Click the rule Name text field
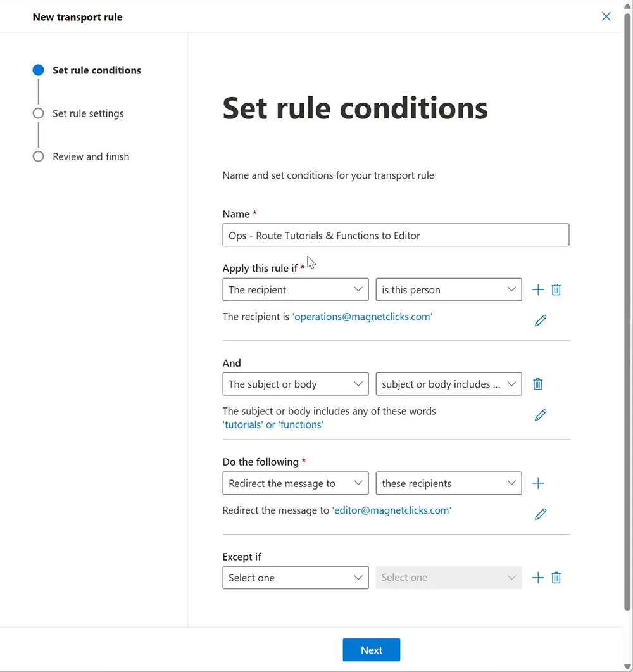 coord(396,235)
